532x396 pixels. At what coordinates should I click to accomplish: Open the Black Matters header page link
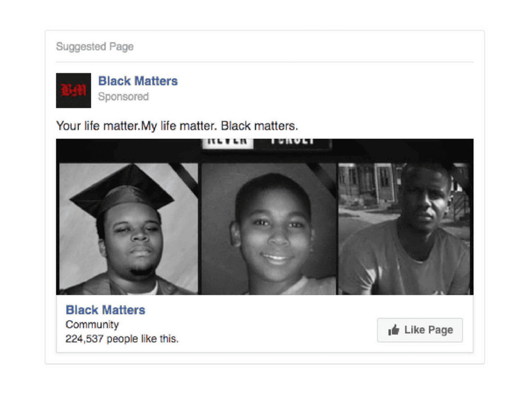coord(137,81)
